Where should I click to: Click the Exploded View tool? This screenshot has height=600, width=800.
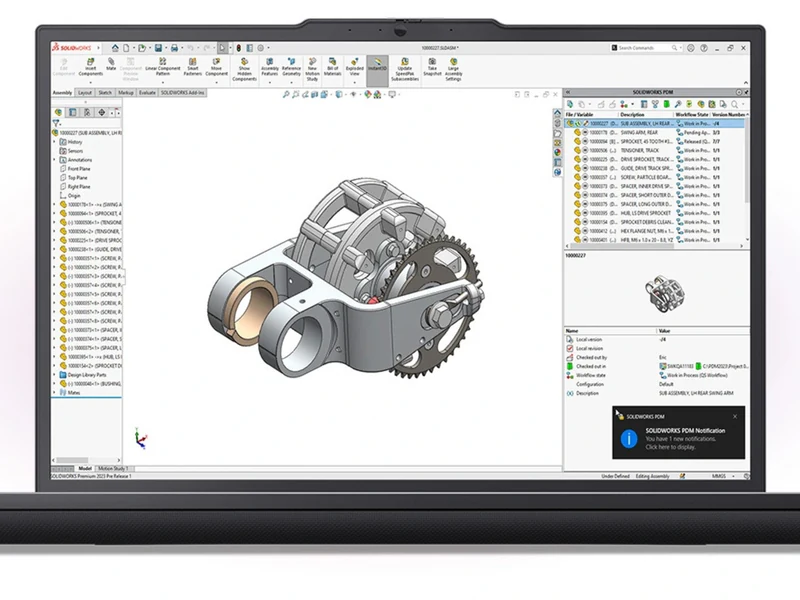click(355, 67)
